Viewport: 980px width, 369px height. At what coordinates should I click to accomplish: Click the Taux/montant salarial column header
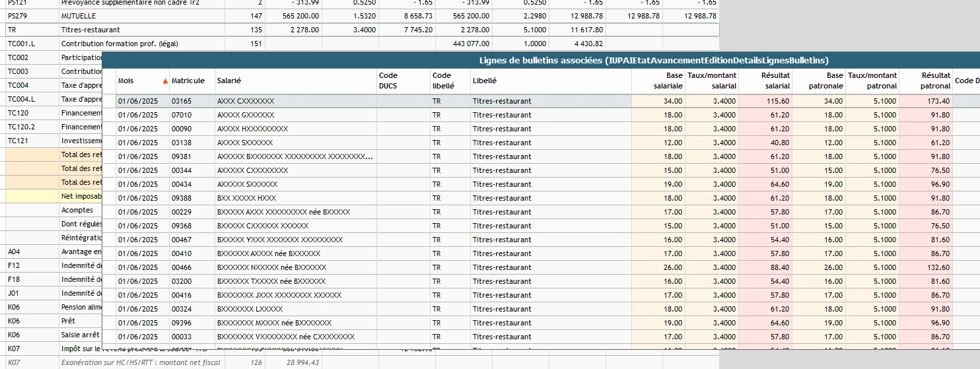(712, 81)
